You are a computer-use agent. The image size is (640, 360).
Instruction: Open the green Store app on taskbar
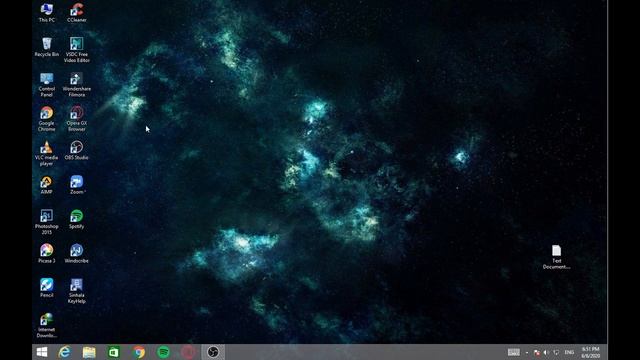pyautogui.click(x=114, y=352)
